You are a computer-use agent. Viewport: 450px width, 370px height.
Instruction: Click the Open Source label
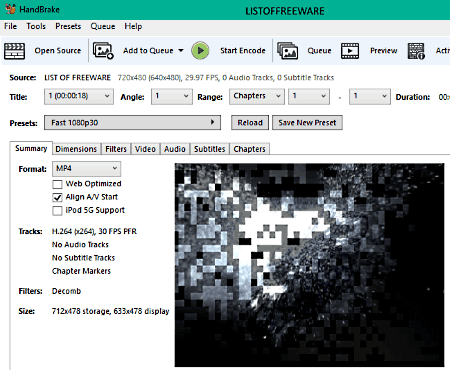[x=58, y=51]
